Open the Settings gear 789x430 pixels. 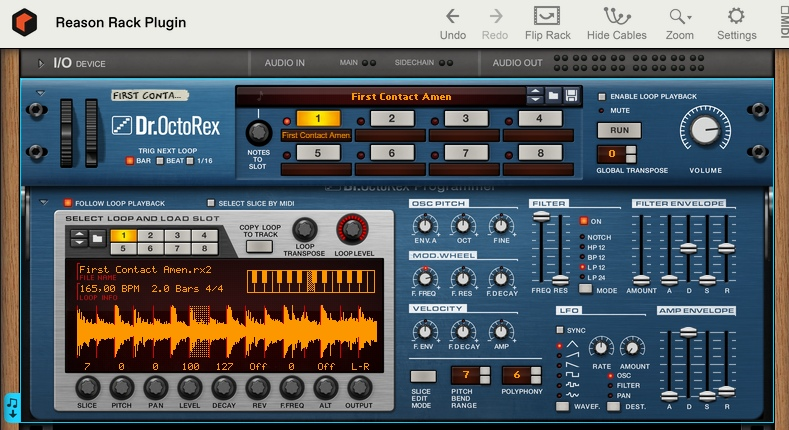(x=736, y=16)
